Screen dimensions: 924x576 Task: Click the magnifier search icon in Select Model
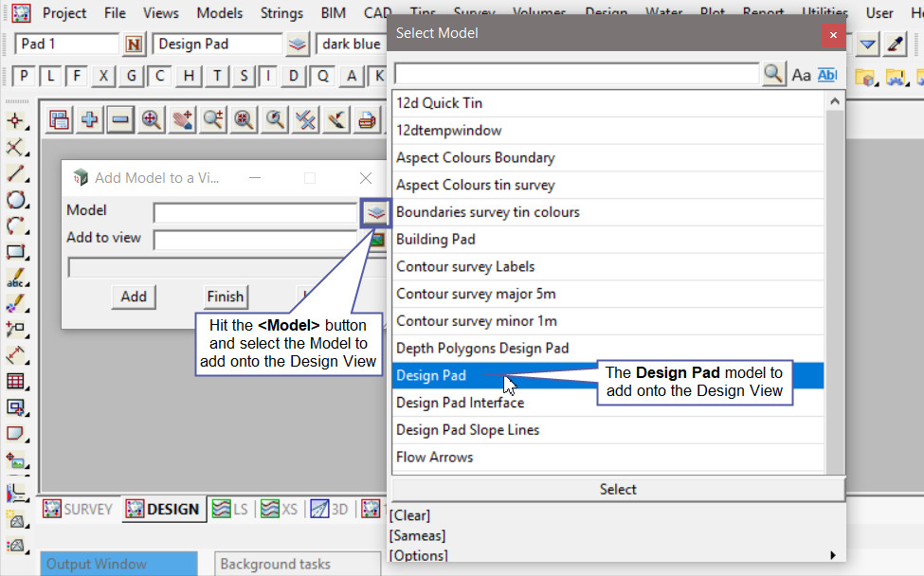pyautogui.click(x=773, y=74)
